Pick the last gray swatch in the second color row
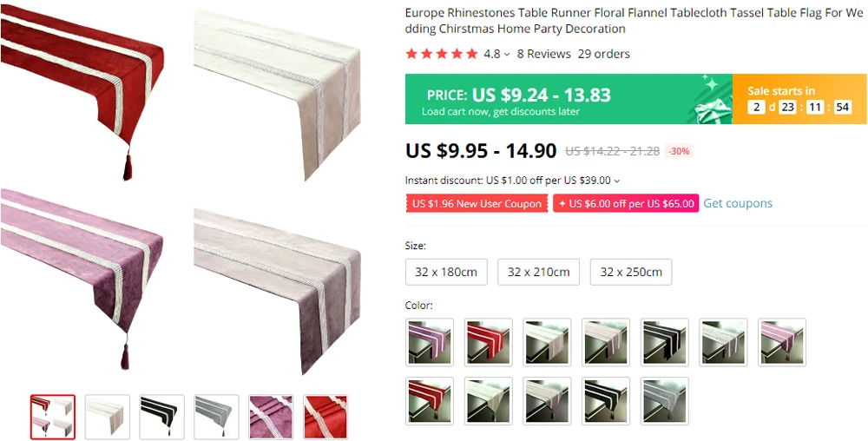 (664, 400)
